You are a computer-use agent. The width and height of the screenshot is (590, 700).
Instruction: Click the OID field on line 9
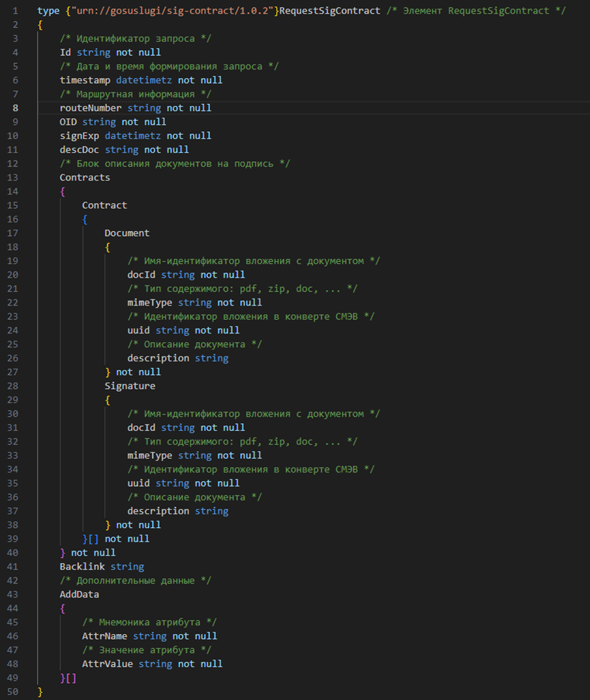68,122
